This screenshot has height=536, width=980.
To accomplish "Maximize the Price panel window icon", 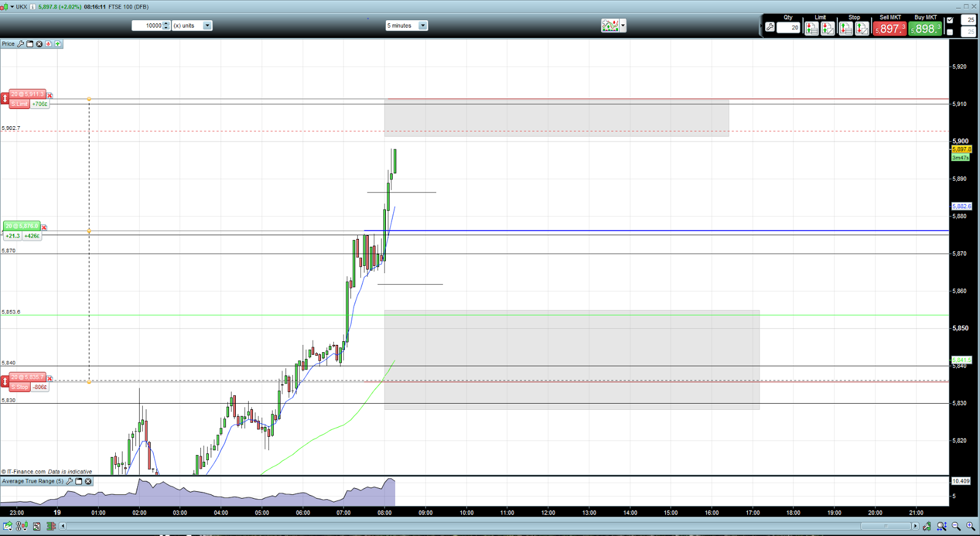I will 30,44.
